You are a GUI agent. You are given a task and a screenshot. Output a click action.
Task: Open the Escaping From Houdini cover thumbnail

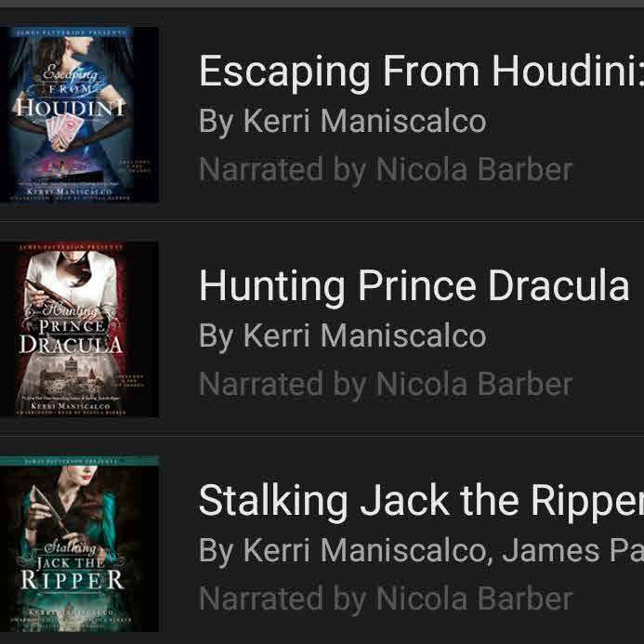tap(79, 114)
